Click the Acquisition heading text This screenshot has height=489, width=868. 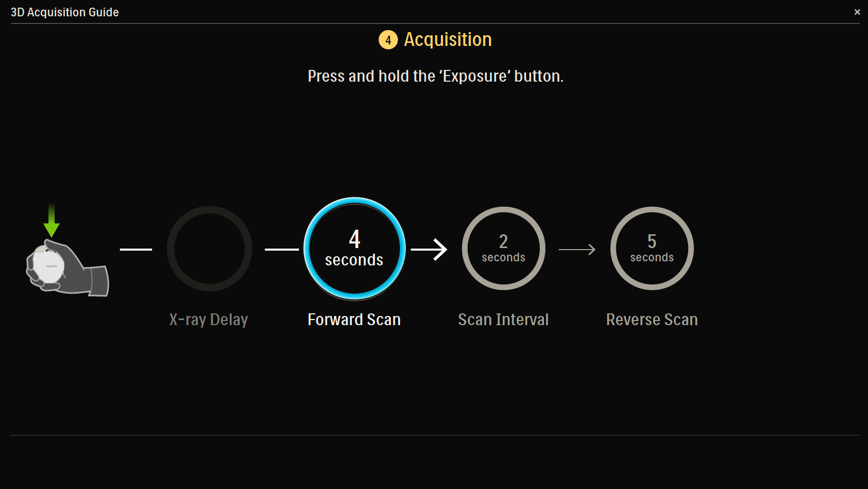click(x=448, y=40)
